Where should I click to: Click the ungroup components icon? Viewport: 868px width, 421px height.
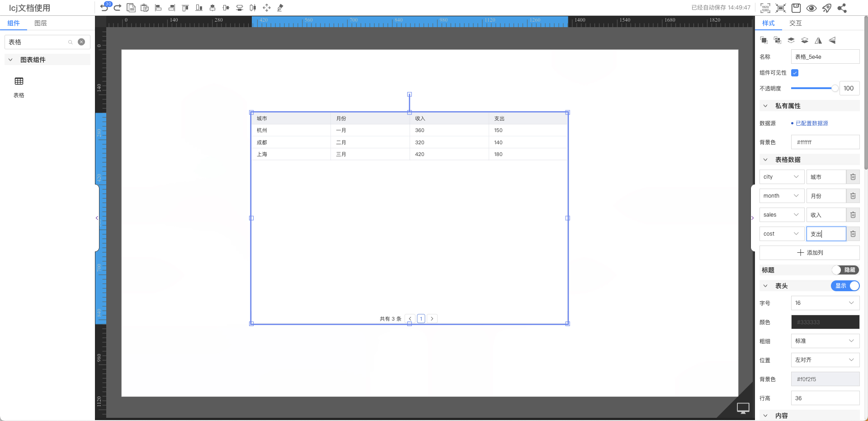(778, 40)
